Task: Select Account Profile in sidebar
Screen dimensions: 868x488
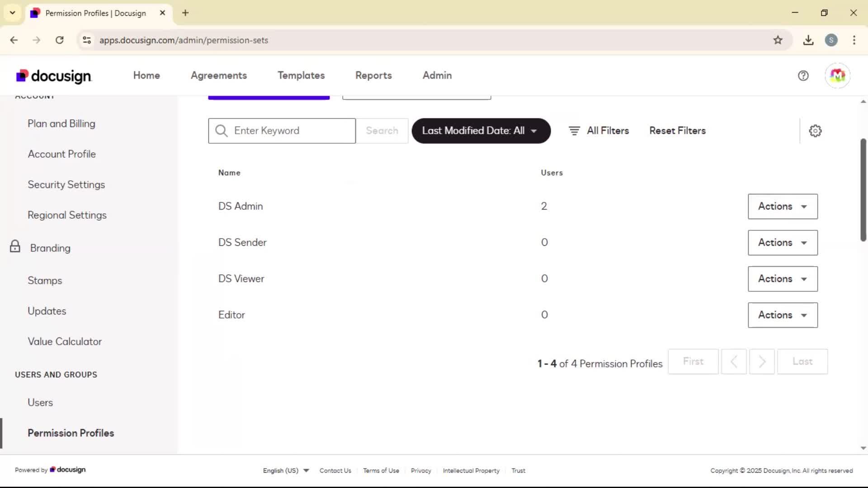Action: click(x=62, y=154)
